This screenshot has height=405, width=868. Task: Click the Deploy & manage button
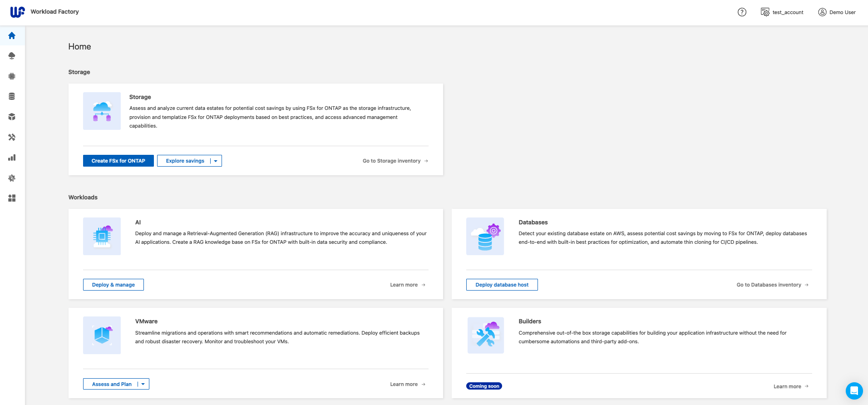[x=113, y=285]
